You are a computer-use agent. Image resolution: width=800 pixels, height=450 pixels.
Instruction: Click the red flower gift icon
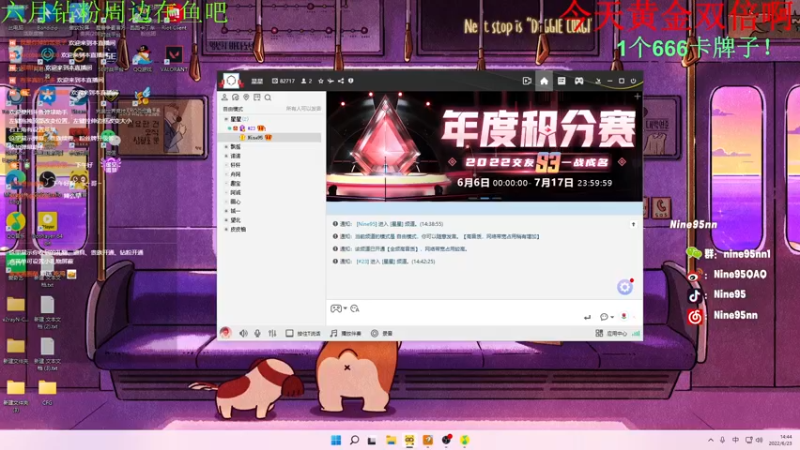point(624,317)
